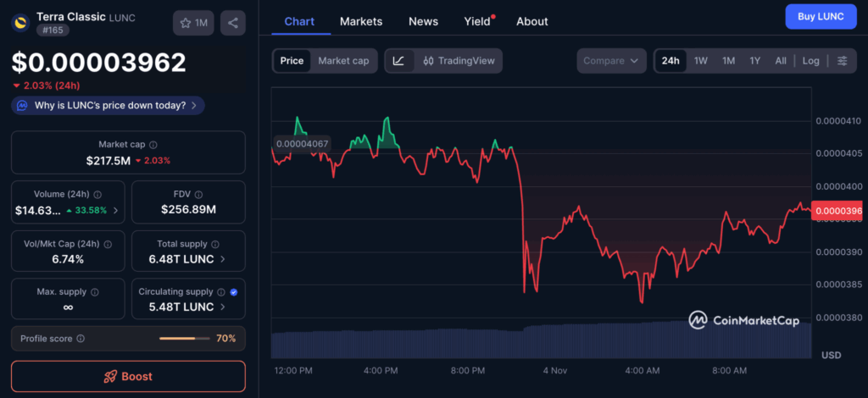Image resolution: width=868 pixels, height=398 pixels.
Task: Click Profile score info icon
Action: pyautogui.click(x=81, y=339)
